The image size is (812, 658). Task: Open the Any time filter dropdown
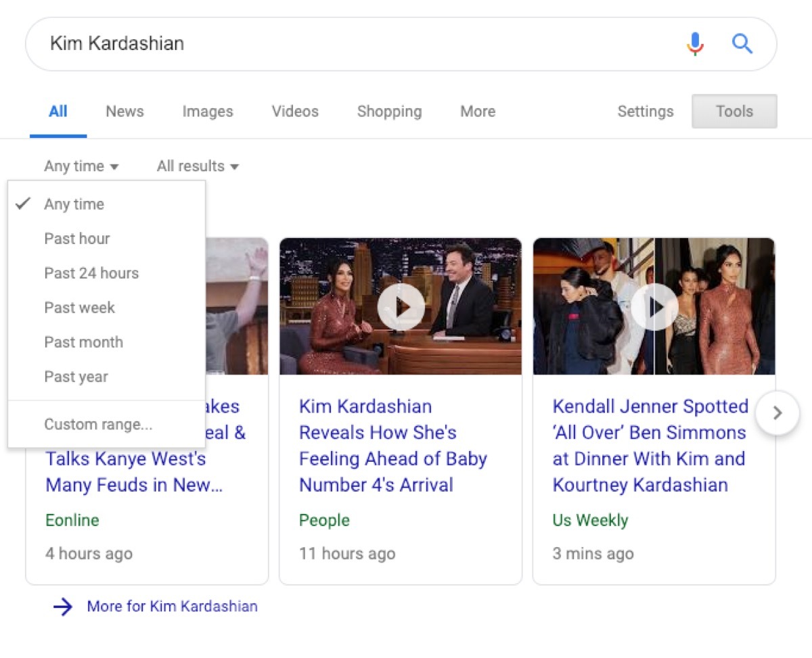click(81, 166)
